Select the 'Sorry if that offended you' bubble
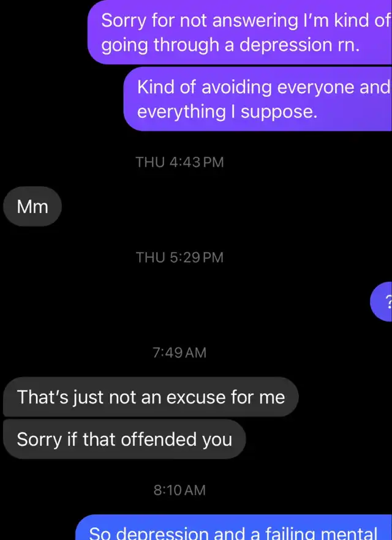 point(124,439)
